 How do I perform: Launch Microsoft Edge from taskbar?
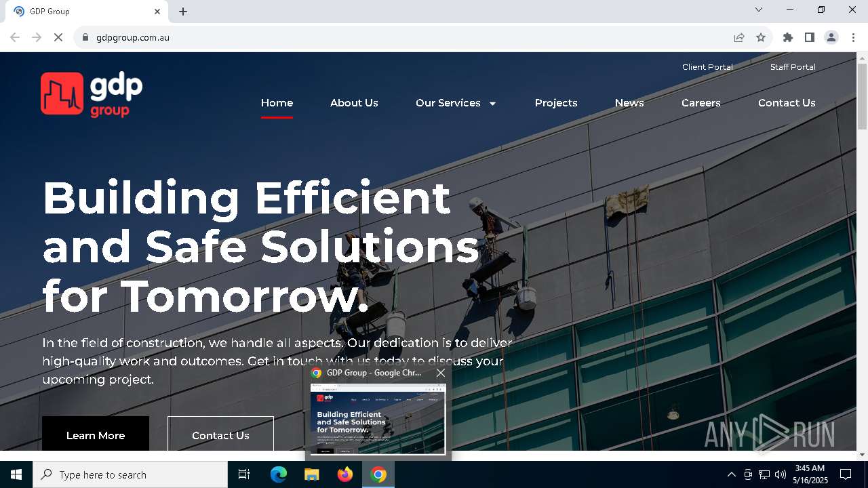(x=279, y=474)
